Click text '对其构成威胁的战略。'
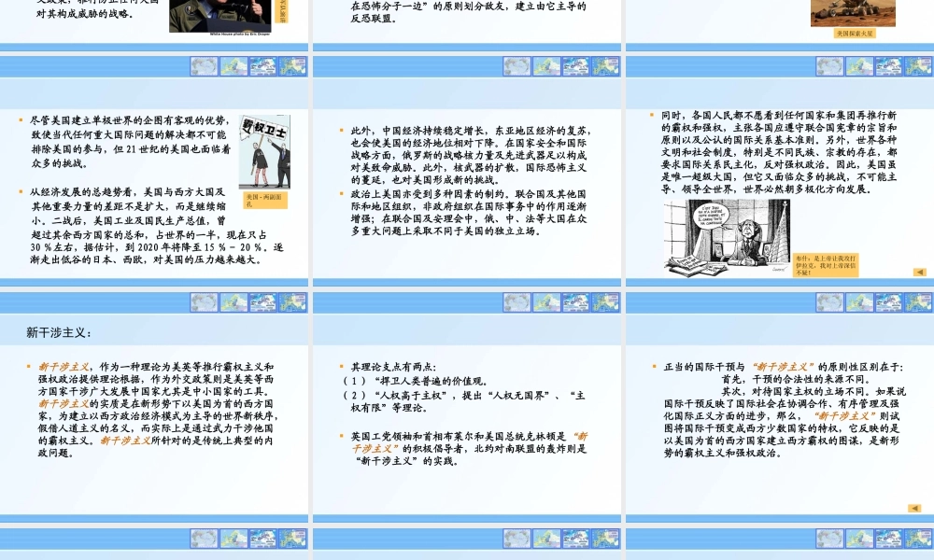Image resolution: width=934 pixels, height=560 pixels. coord(85,13)
